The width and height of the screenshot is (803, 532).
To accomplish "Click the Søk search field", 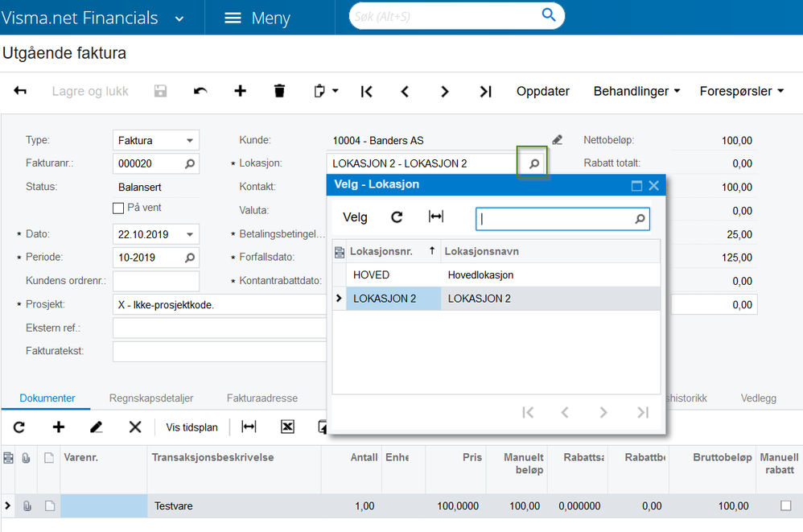I will pos(445,15).
